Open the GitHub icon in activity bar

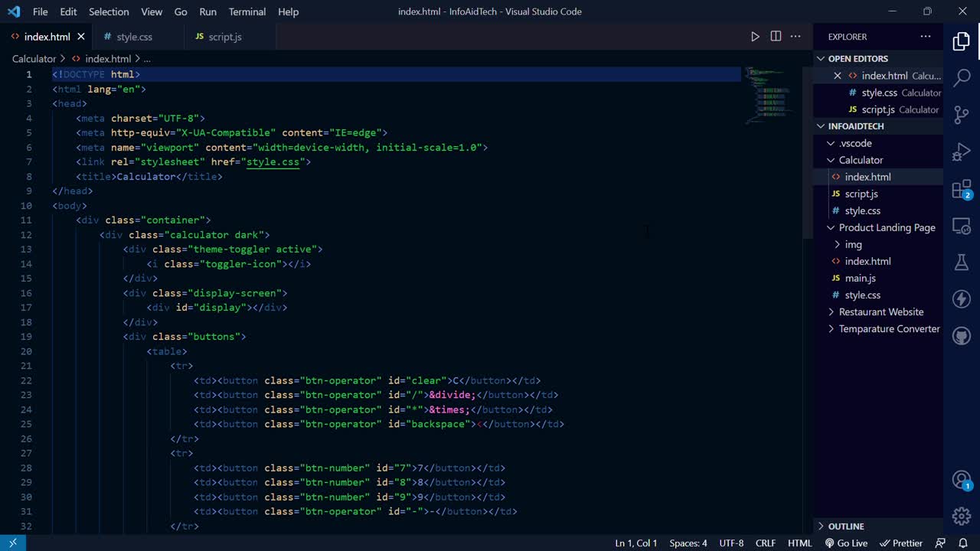coord(962,336)
